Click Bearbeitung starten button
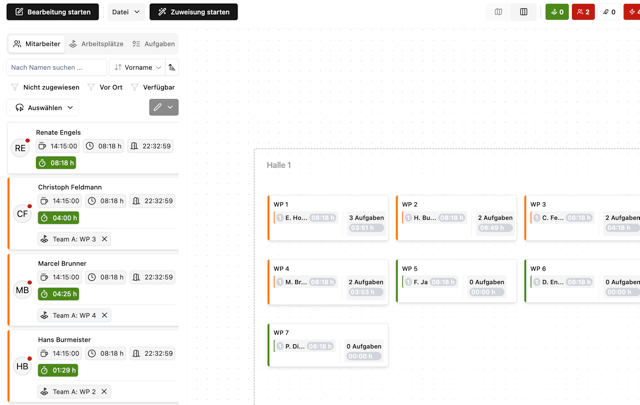 click(x=52, y=12)
